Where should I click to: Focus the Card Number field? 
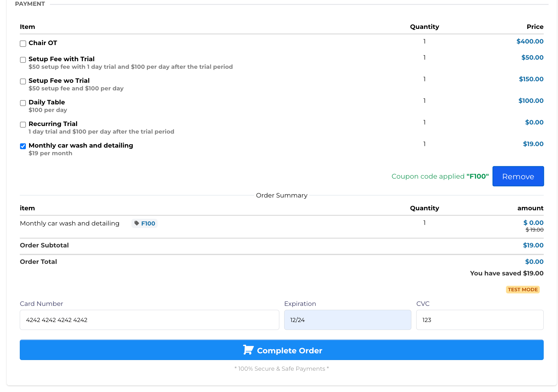149,320
